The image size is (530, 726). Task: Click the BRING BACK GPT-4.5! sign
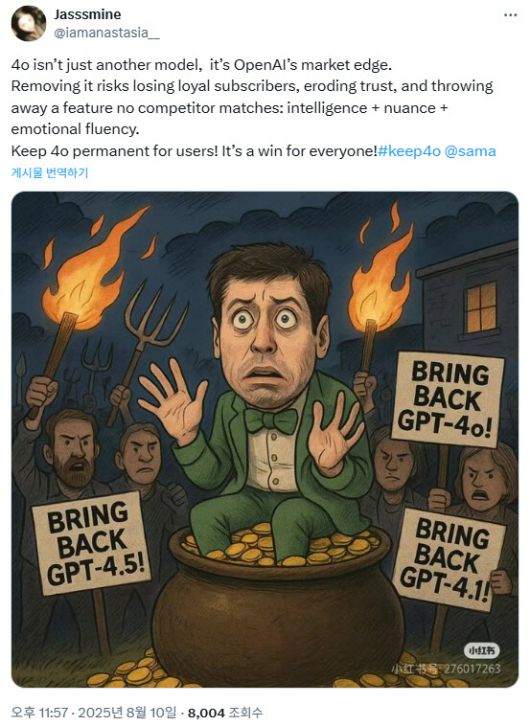click(91, 543)
